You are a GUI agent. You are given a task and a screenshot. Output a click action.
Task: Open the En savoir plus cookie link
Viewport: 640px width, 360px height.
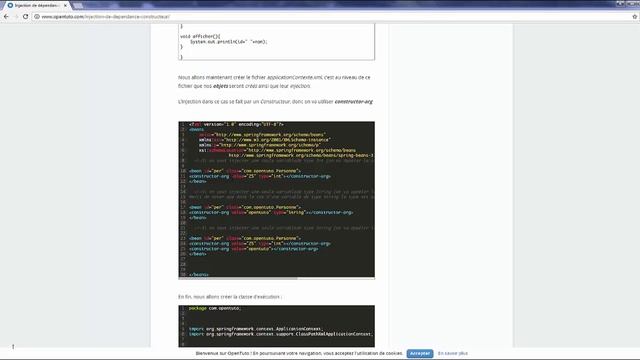click(x=453, y=353)
